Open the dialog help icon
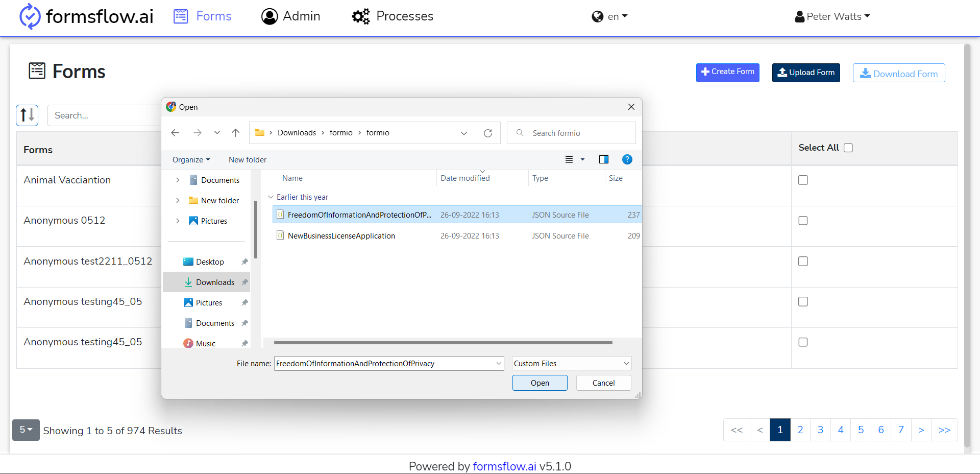 tap(627, 159)
